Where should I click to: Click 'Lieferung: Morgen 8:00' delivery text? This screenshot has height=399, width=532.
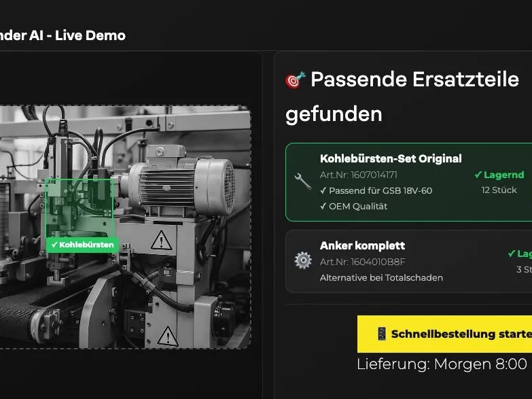tap(442, 364)
